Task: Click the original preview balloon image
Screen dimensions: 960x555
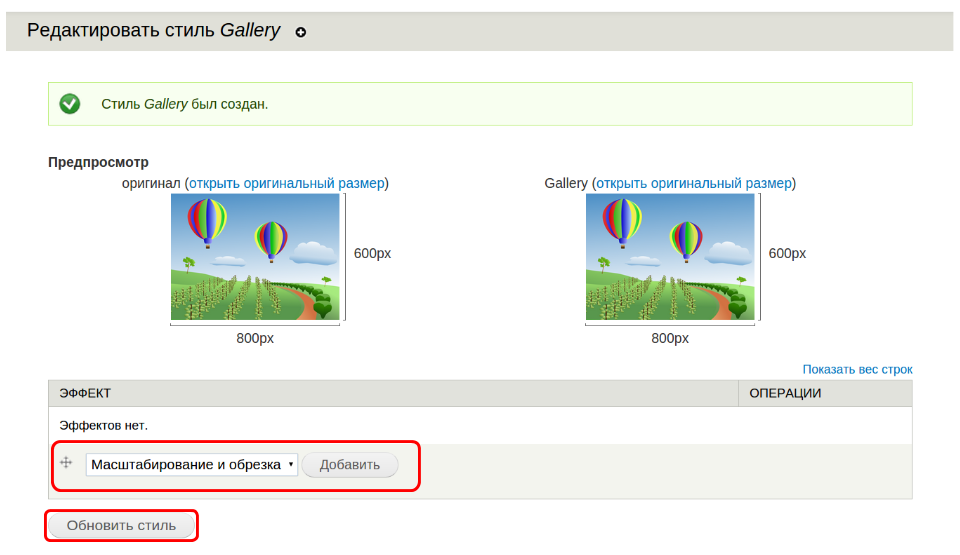Action: [255, 257]
